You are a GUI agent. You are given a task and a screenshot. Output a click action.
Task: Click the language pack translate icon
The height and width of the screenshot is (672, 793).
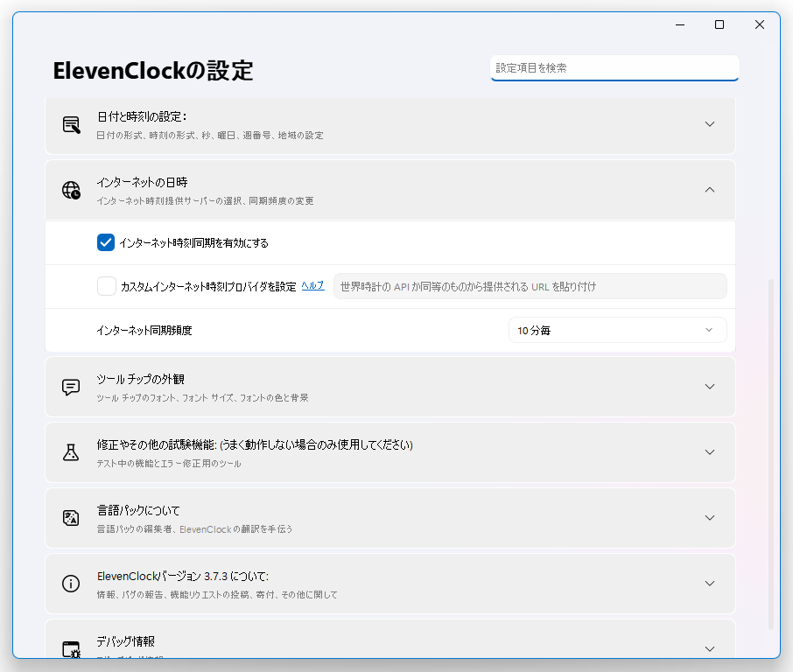(x=71, y=518)
